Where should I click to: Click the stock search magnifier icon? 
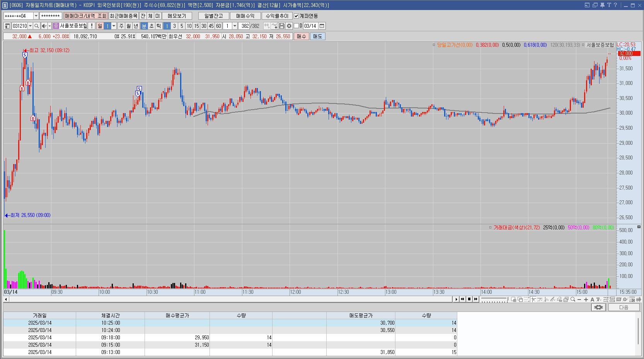tap(36, 26)
